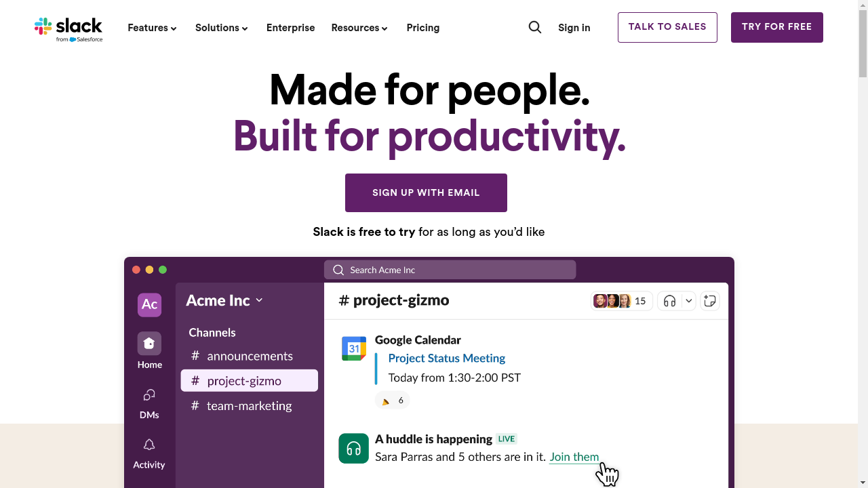This screenshot has width=868, height=488.
Task: Open the Resources dropdown menu
Action: pos(359,28)
